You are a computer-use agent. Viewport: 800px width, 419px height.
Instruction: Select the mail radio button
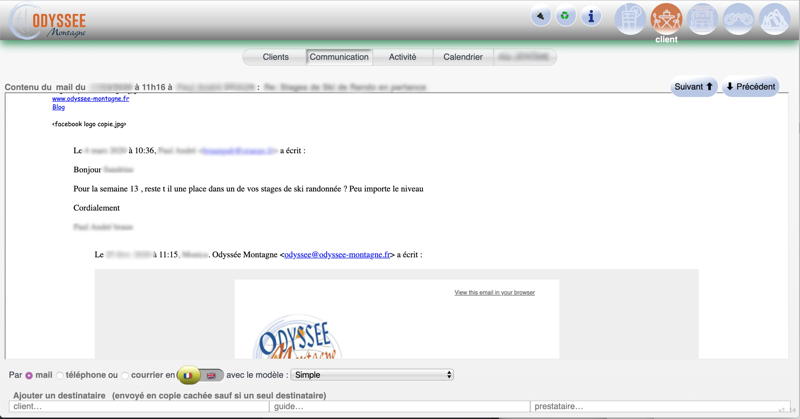click(x=29, y=376)
